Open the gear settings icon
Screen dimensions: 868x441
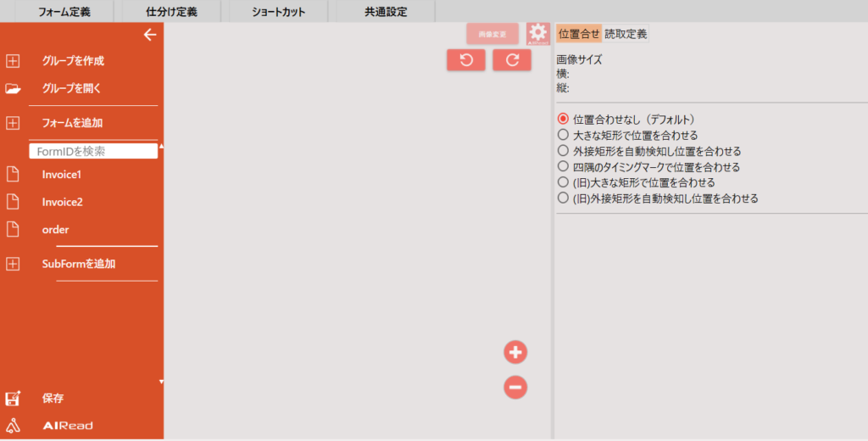coord(538,34)
